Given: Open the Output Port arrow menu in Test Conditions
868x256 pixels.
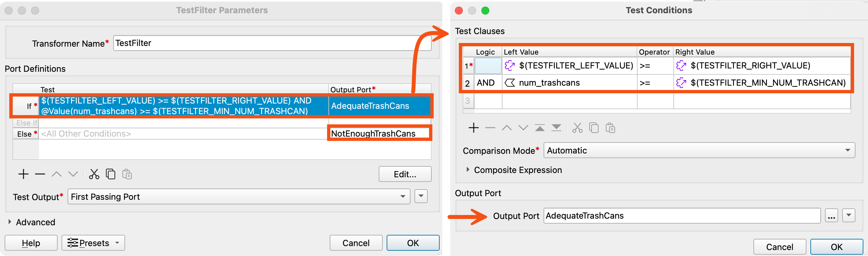Looking at the screenshot, I should (848, 215).
